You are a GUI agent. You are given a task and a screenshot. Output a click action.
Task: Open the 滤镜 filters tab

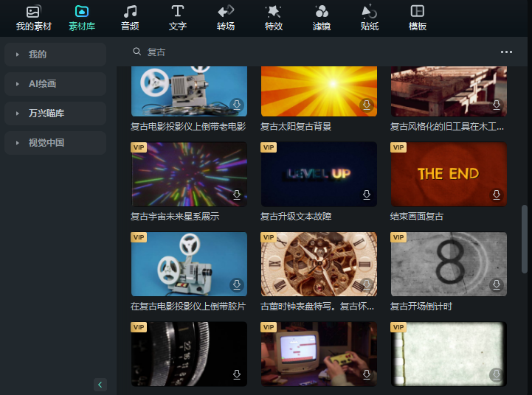pyautogui.click(x=322, y=18)
